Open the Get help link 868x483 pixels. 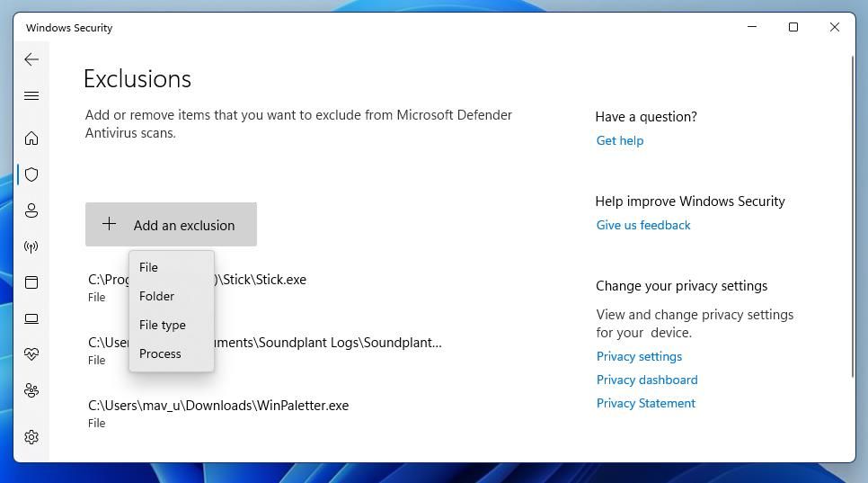[x=620, y=140]
